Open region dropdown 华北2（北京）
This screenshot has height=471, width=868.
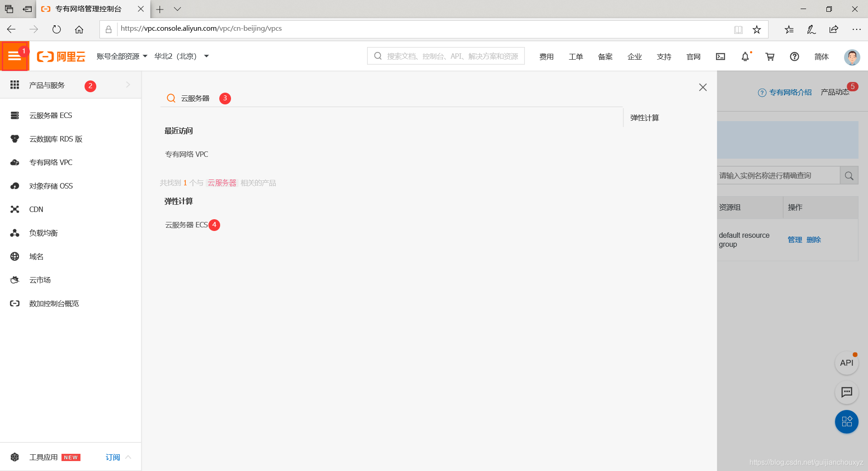[x=182, y=57]
